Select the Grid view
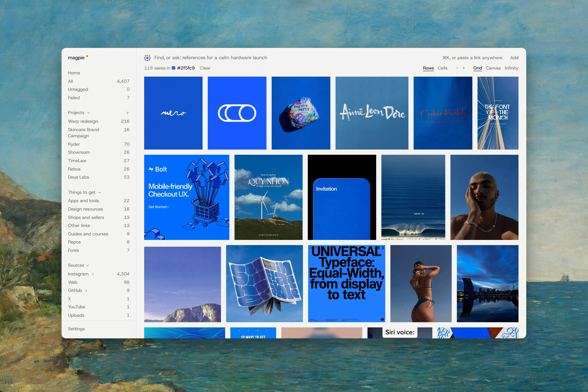The width and height of the screenshot is (588, 392). coord(477,68)
